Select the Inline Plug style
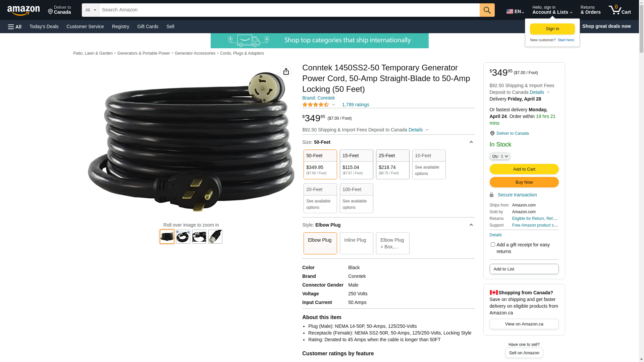 pos(357,243)
